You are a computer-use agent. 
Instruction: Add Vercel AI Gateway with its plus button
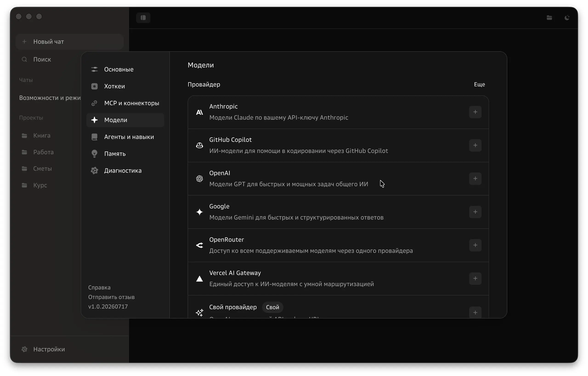pyautogui.click(x=475, y=278)
